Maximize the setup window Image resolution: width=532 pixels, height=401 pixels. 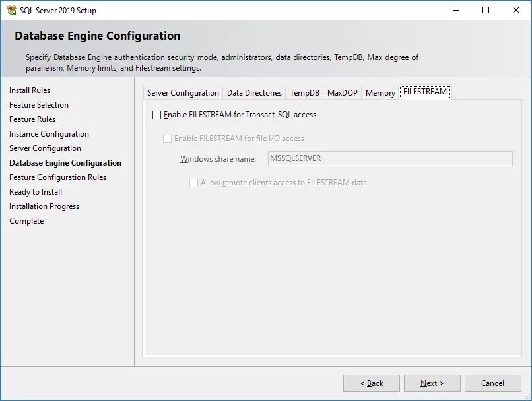click(x=486, y=10)
